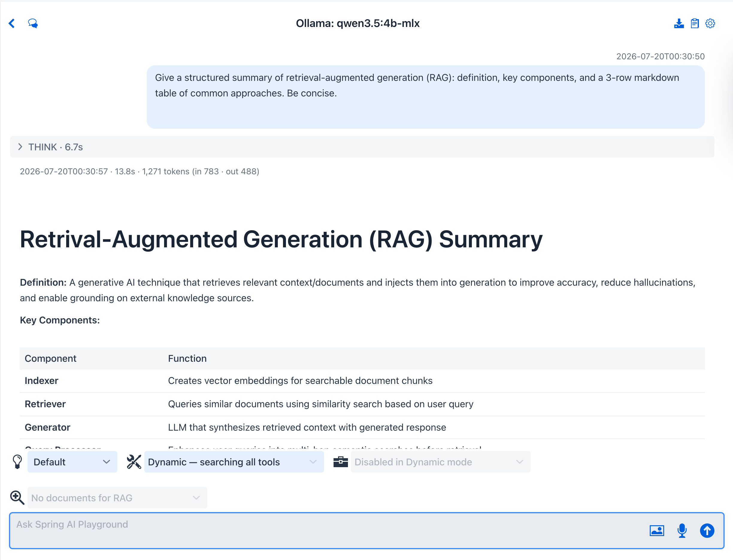Click the tools wrench-and-screwdriver icon

click(x=134, y=462)
